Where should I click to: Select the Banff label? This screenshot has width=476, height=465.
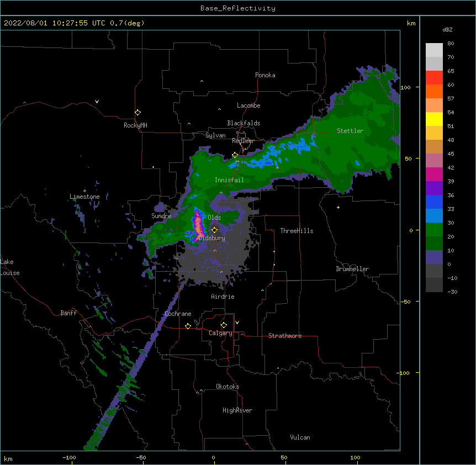(x=68, y=313)
